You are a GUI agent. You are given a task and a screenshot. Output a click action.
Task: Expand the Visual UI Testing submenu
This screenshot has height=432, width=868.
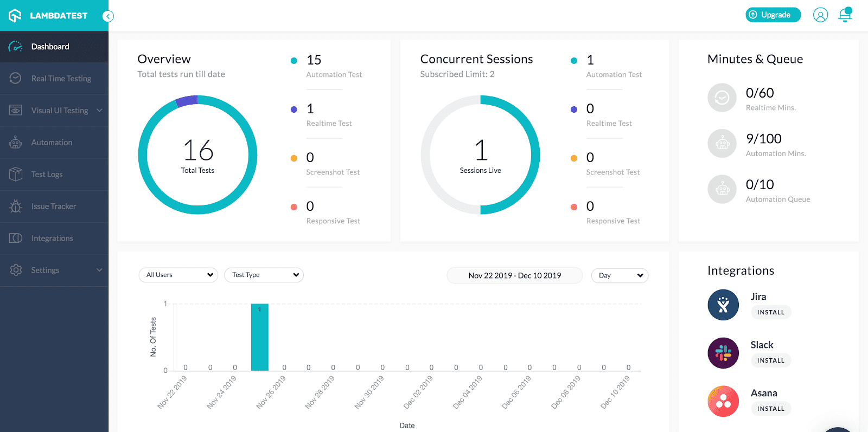tap(99, 111)
